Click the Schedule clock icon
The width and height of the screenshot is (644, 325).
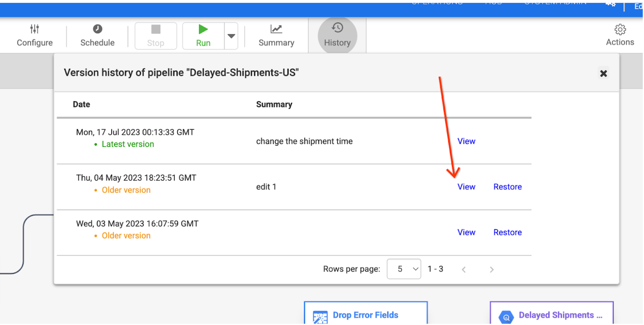97,29
